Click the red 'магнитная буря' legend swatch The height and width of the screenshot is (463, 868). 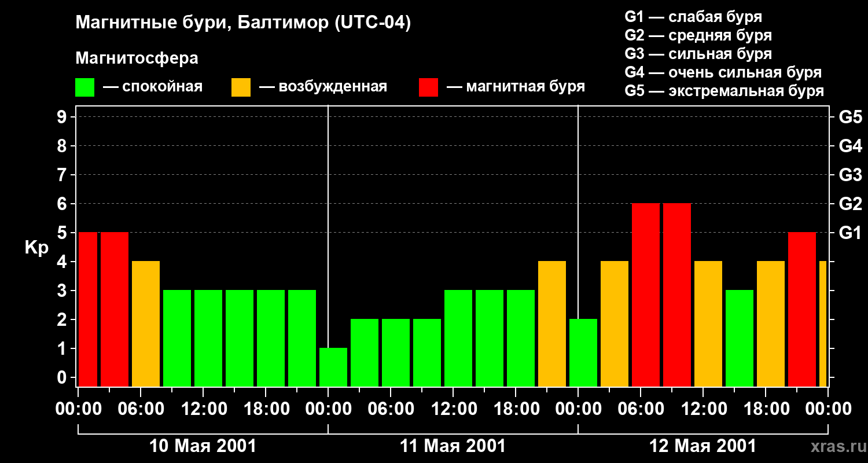coord(428,87)
